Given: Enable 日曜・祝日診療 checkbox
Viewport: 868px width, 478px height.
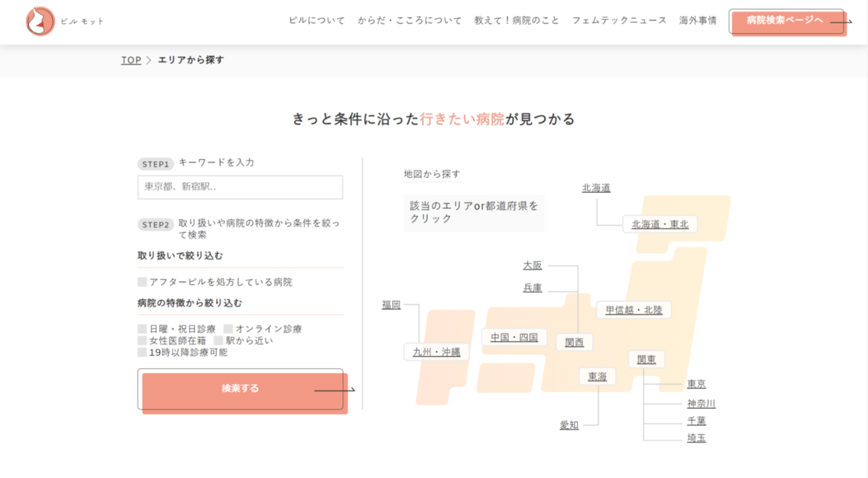Looking at the screenshot, I should [142, 329].
